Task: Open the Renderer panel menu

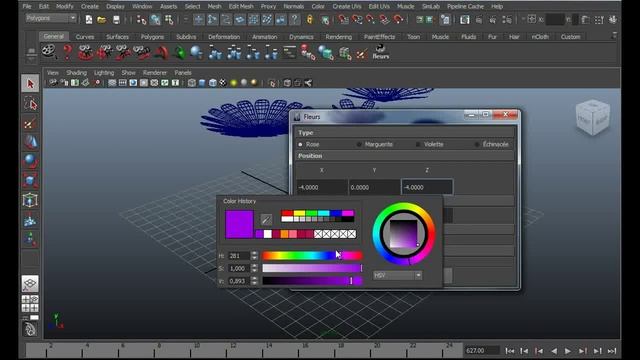Action: point(155,73)
